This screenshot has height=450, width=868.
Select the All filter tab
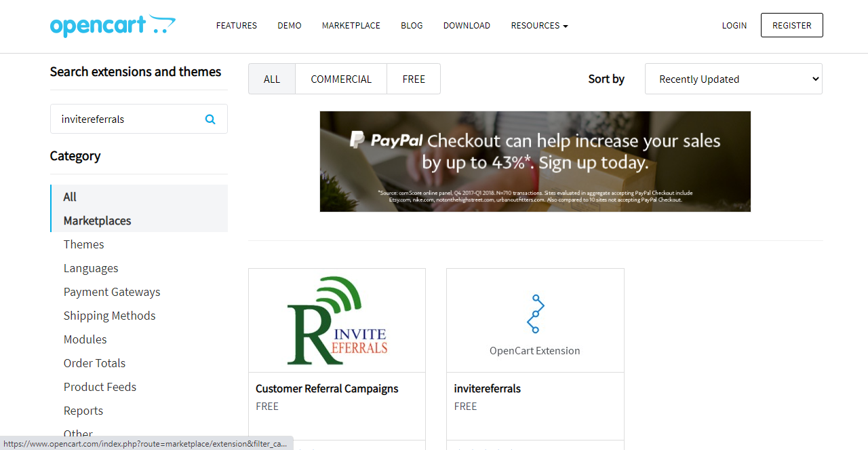(272, 79)
